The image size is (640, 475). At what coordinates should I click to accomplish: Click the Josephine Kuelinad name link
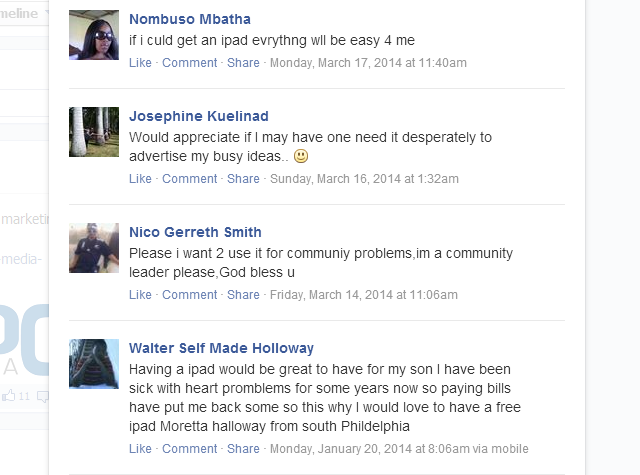click(198, 116)
